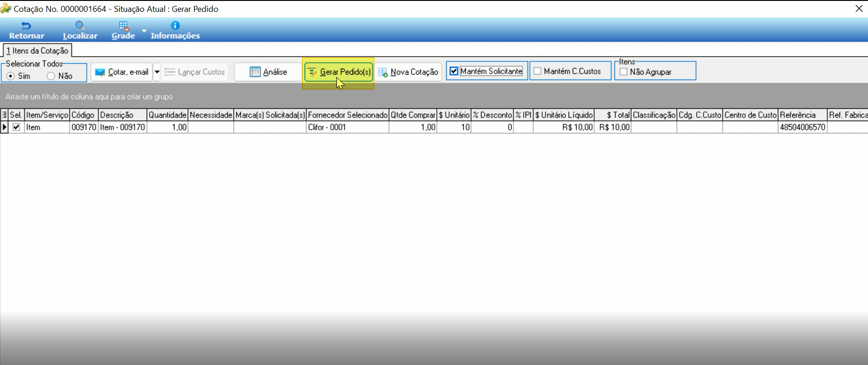Open the Localizar search tool
Viewport: 868px width, 365px height.
(80, 30)
